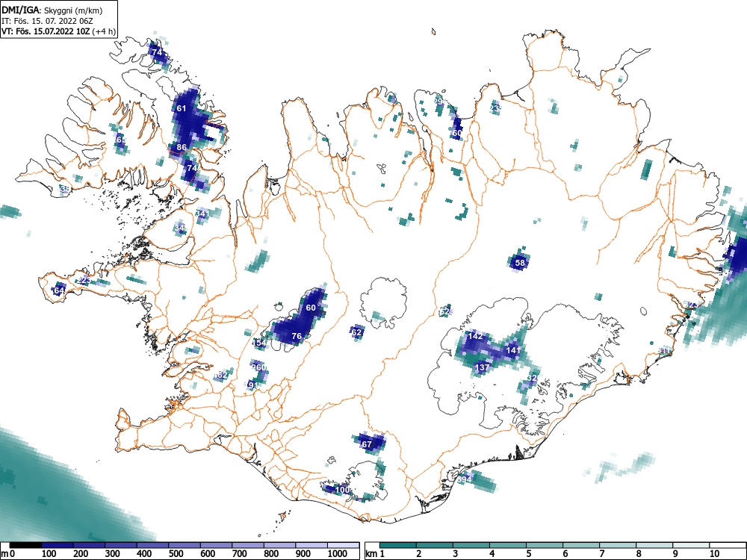Click the '800' tick on the m legend

tap(271, 554)
